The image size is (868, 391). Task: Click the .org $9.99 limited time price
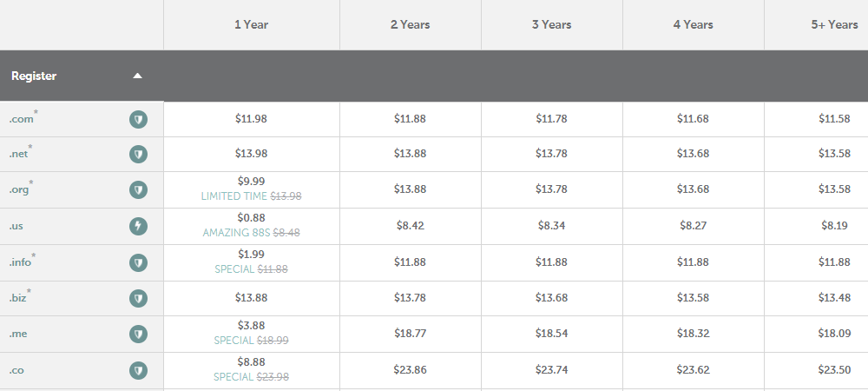click(252, 181)
